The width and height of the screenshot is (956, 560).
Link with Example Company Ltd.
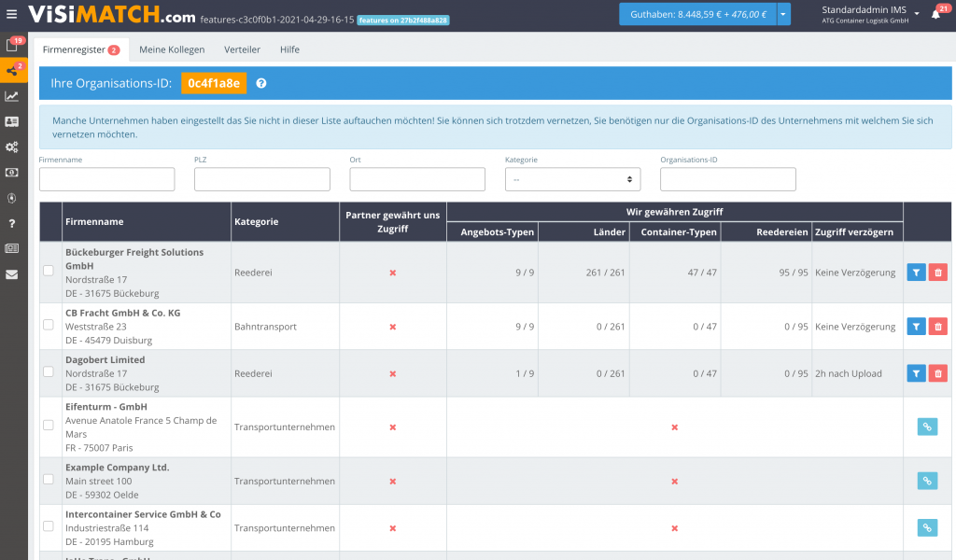coord(927,481)
